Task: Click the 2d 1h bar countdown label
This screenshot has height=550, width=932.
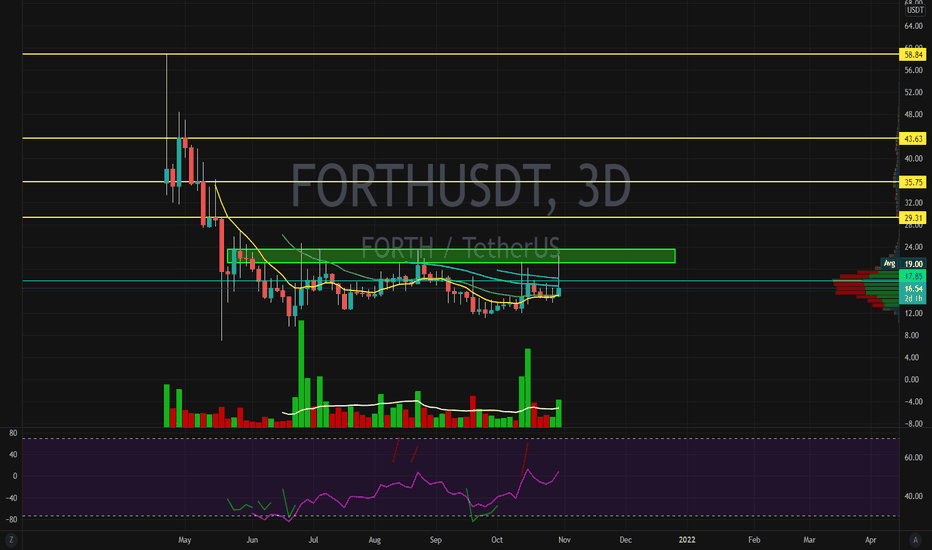Action: point(913,298)
